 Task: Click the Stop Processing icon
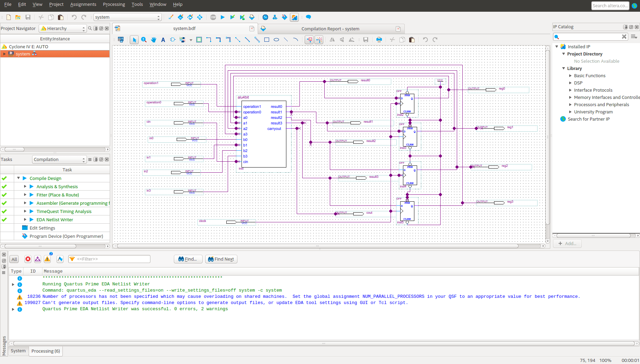[x=213, y=17]
